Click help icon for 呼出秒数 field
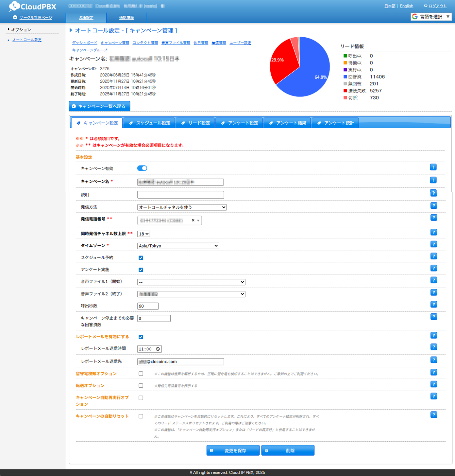The height and width of the screenshot is (476, 455). 433,305
